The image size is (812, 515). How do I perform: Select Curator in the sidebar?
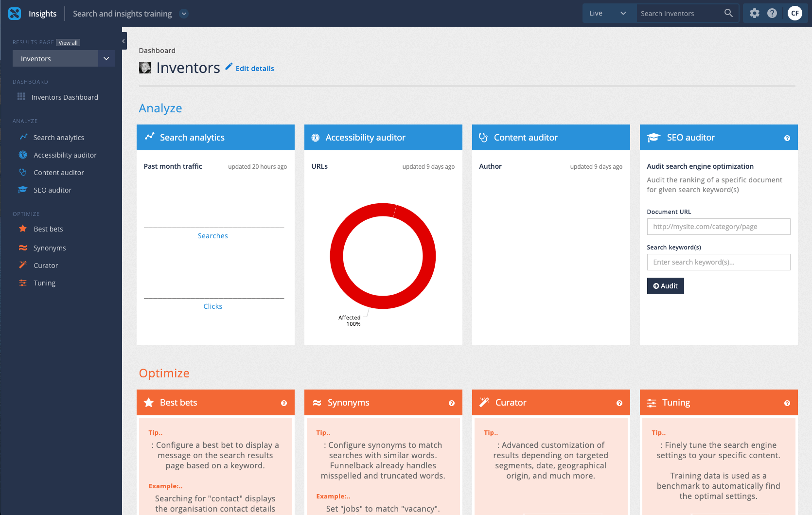coord(46,266)
